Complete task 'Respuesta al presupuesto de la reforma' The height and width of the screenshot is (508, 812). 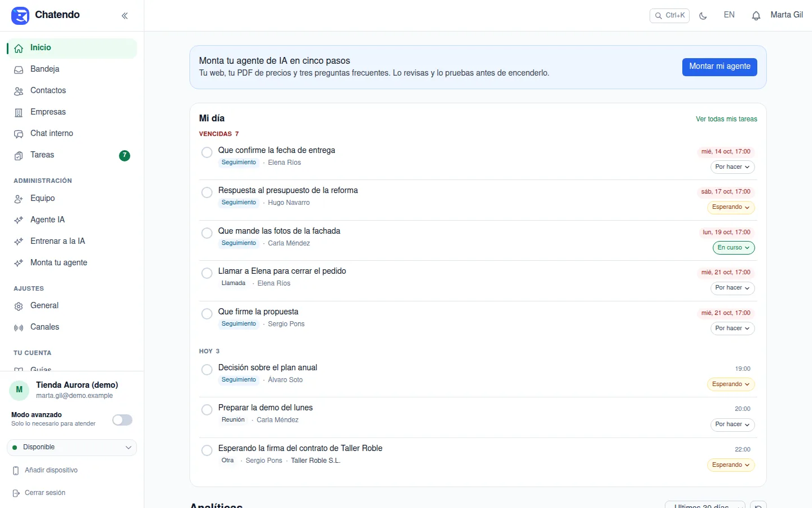pyautogui.click(x=207, y=192)
